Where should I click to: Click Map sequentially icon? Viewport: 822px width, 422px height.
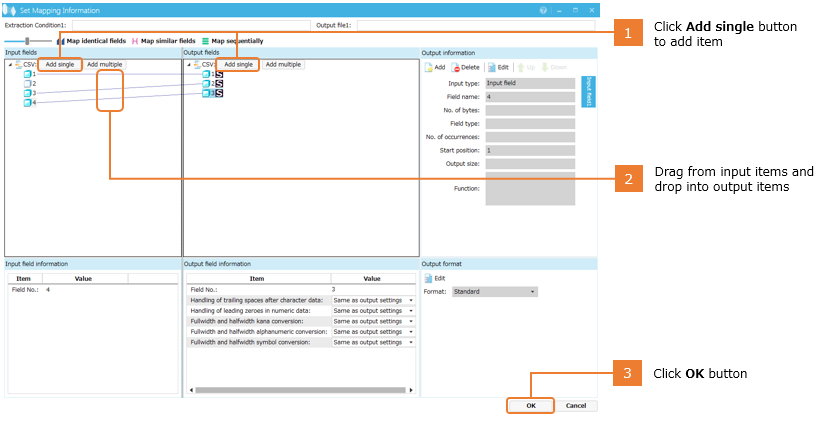click(206, 41)
